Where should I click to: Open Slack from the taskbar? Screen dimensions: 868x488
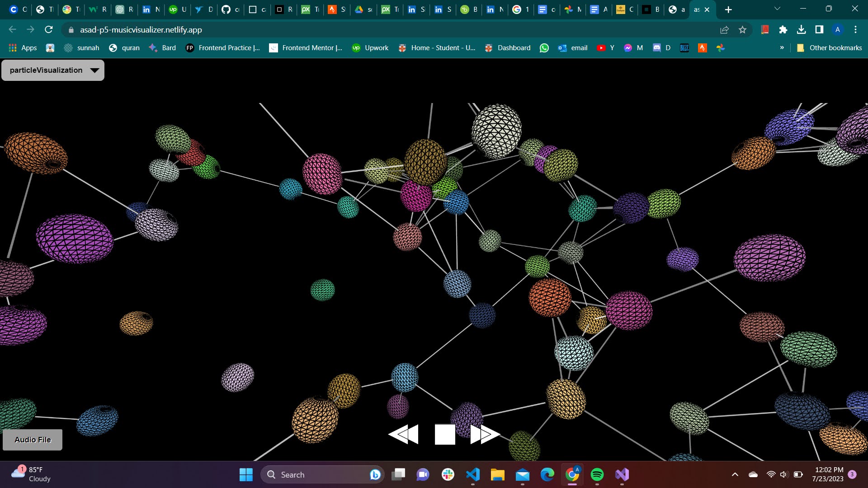pyautogui.click(x=448, y=474)
